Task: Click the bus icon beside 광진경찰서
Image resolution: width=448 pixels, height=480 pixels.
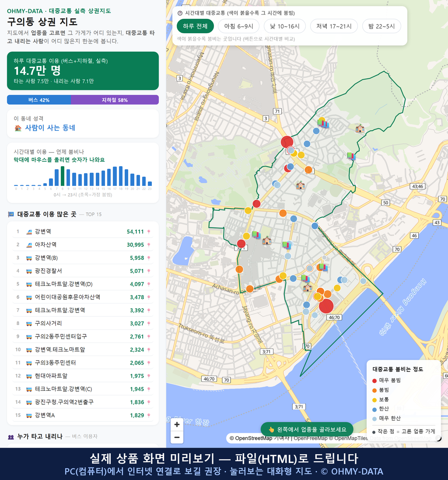Action: [x=29, y=271]
